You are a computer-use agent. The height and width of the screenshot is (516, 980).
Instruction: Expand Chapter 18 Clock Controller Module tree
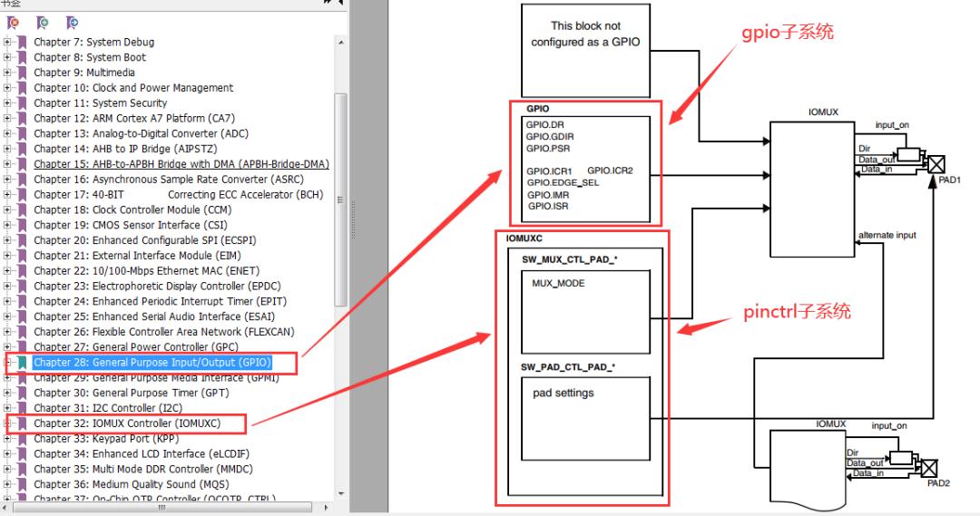pyautogui.click(x=7, y=209)
